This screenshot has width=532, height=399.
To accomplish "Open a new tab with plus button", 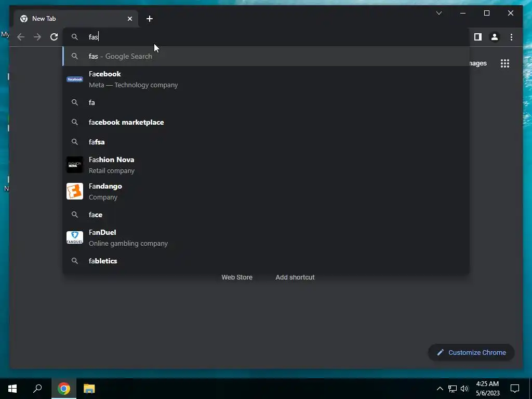I will [150, 19].
